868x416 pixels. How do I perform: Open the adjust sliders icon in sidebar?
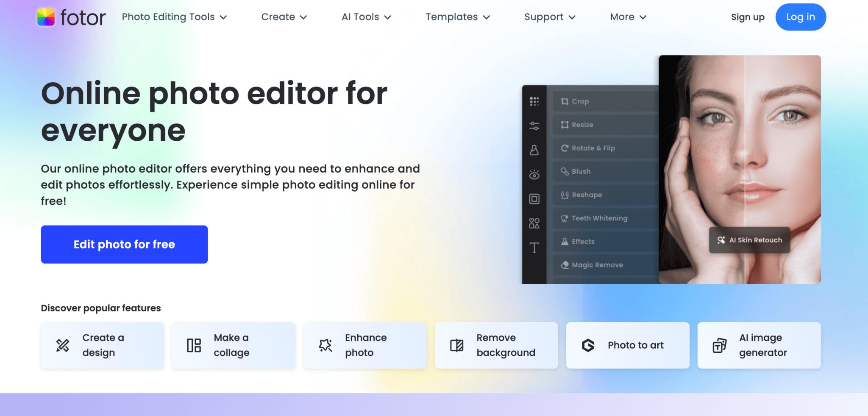pos(534,126)
